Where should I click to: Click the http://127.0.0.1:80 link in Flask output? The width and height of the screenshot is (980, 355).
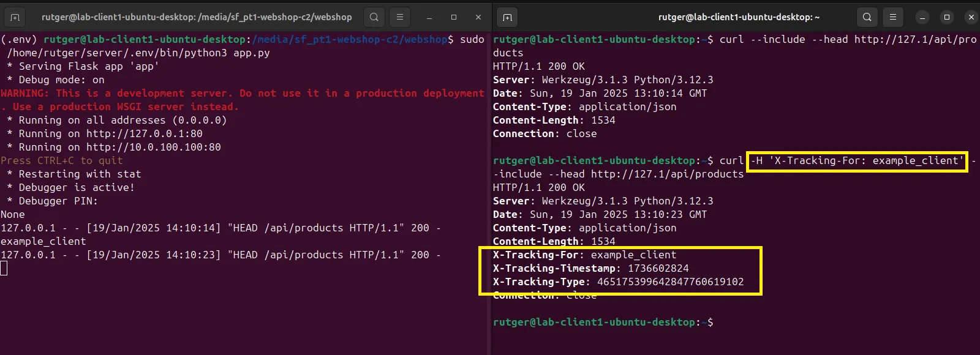144,133
